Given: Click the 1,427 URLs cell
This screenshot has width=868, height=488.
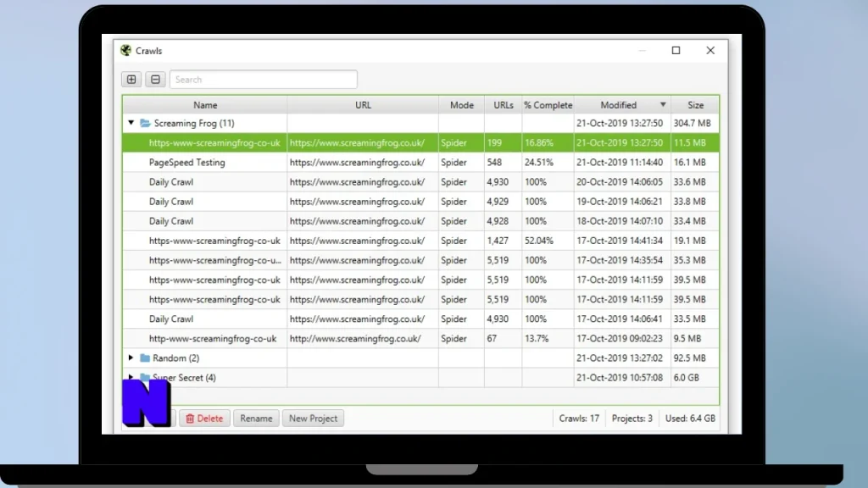Looking at the screenshot, I should [504, 241].
